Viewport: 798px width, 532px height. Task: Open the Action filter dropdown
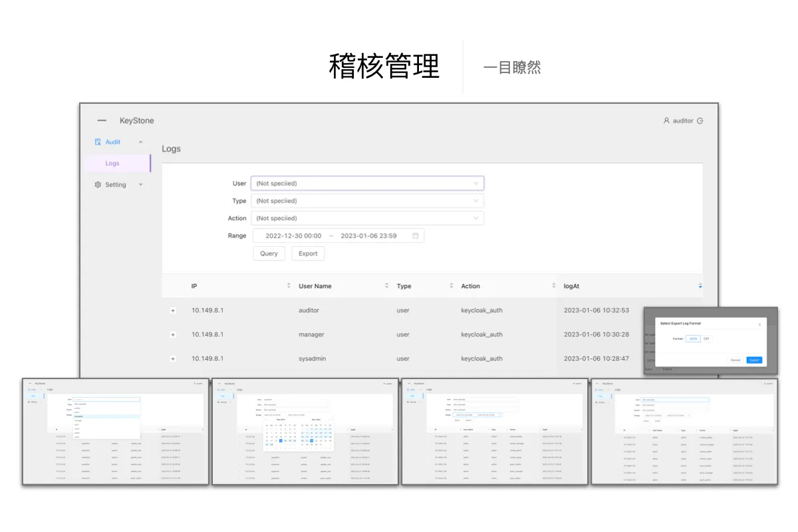pos(367,218)
